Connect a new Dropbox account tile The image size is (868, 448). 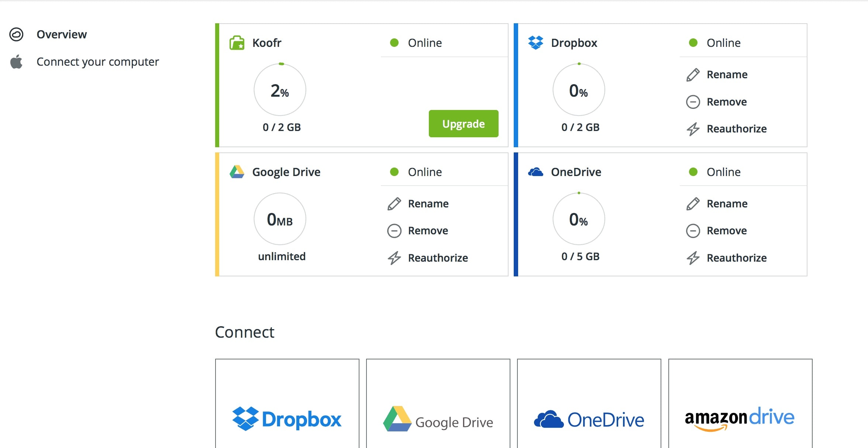pyautogui.click(x=287, y=404)
